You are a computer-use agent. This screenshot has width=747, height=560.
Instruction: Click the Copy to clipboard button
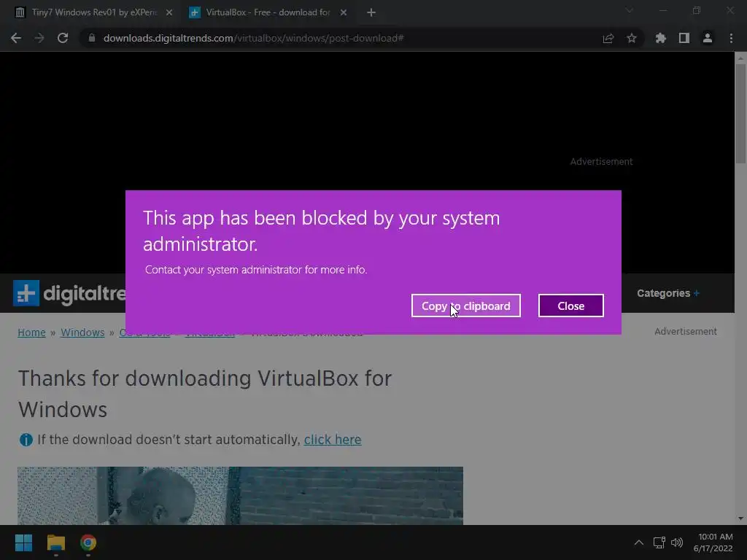pos(466,306)
